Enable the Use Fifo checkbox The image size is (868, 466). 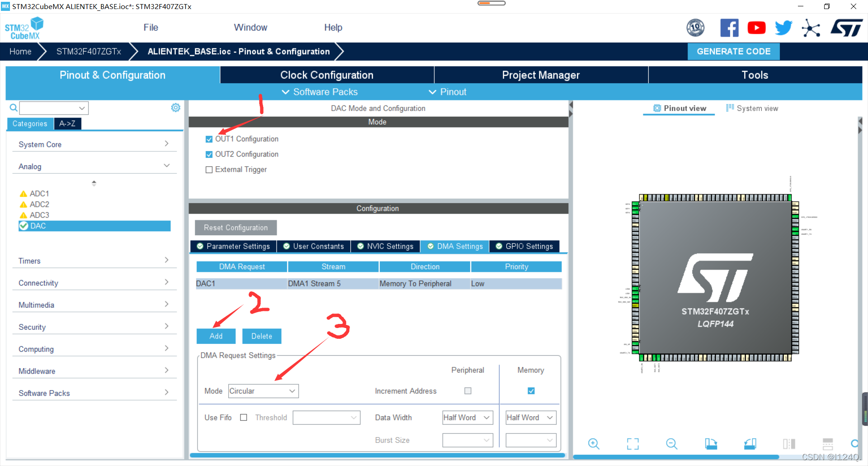click(x=244, y=418)
